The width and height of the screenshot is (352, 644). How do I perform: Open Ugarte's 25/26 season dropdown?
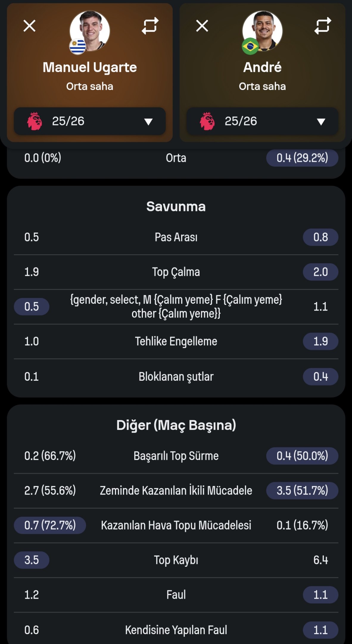pos(148,121)
